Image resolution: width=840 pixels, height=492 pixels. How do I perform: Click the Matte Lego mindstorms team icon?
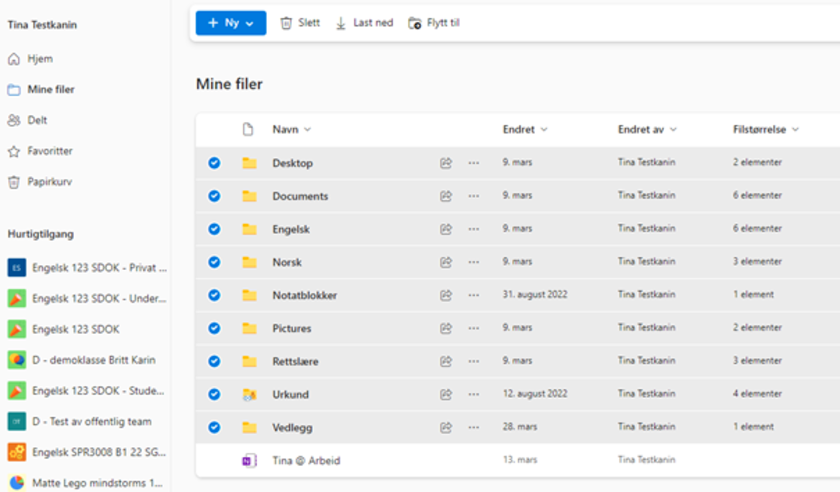click(x=17, y=483)
